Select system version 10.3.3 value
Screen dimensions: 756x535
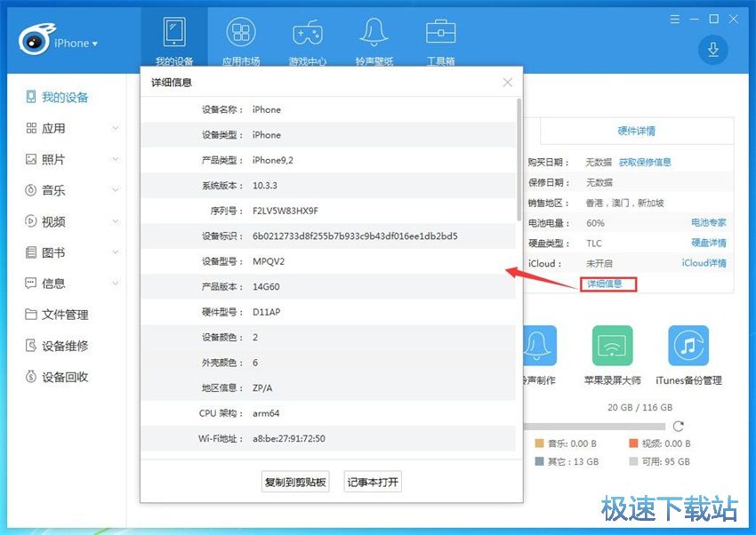pos(265,186)
